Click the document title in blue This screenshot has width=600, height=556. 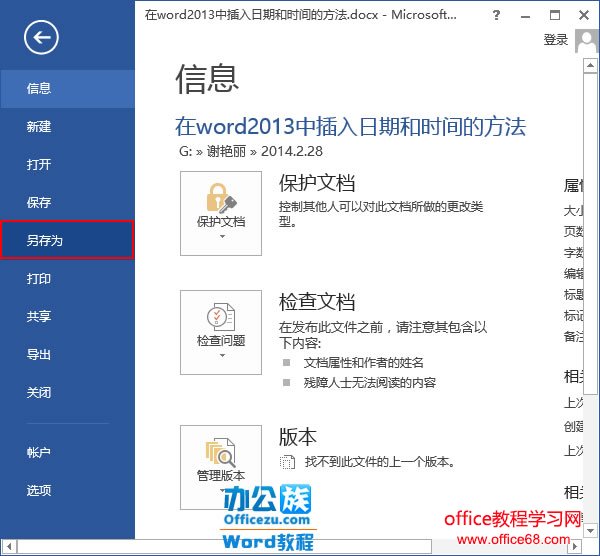point(351,127)
